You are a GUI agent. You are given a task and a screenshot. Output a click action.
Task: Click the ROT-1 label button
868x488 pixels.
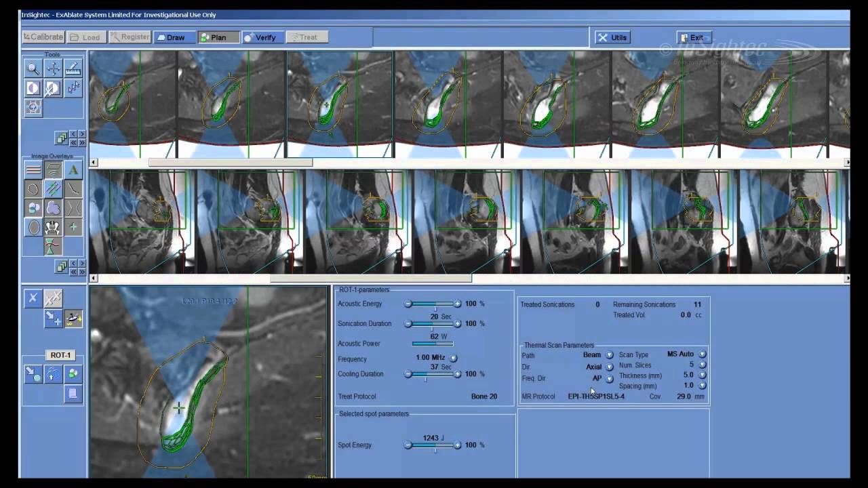pyautogui.click(x=60, y=355)
